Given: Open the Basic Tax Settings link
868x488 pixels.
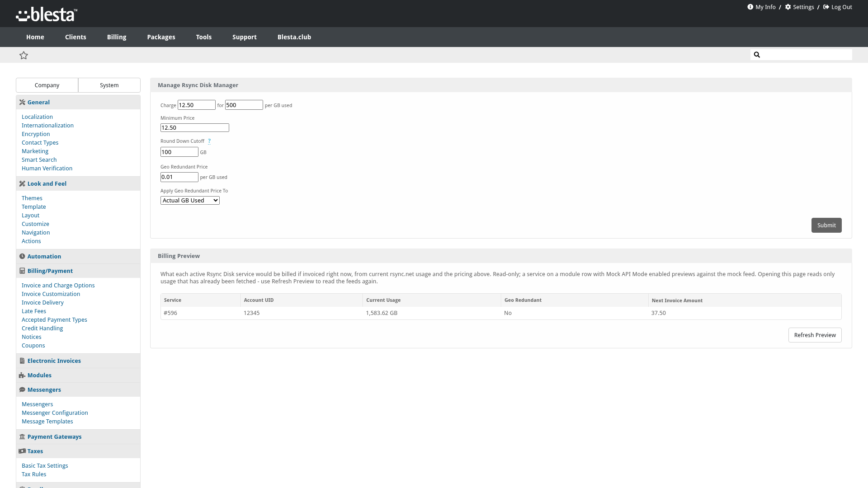Looking at the screenshot, I should (x=45, y=465).
